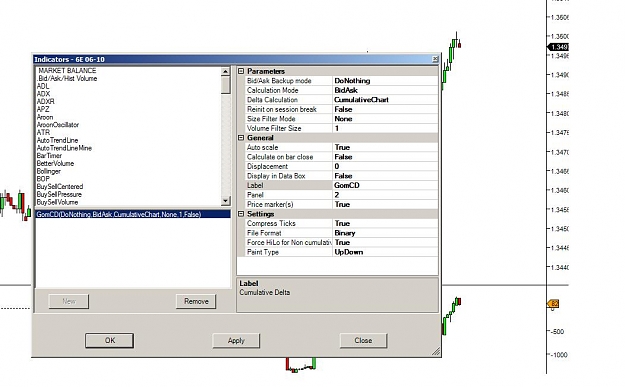625x387 pixels.
Task: Click Displacement value field
Action: 385,167
